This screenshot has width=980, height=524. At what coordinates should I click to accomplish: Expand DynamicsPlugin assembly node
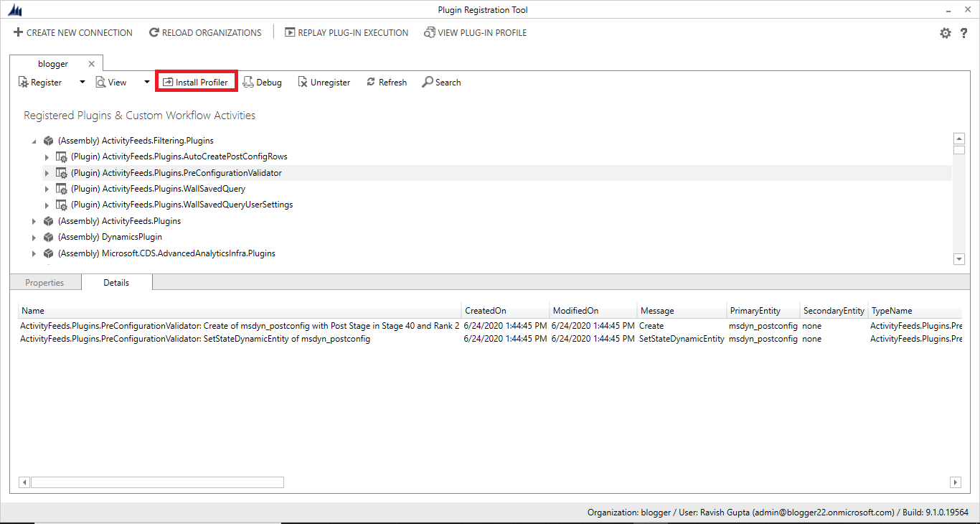coord(34,237)
